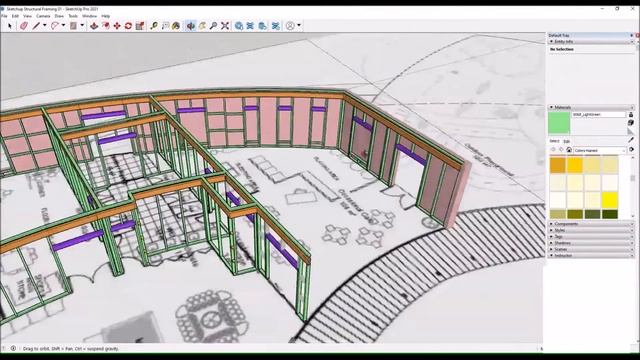Click the Details arrow beside the Colors-Named list
The height and width of the screenshot is (360, 640).
coord(631,150)
